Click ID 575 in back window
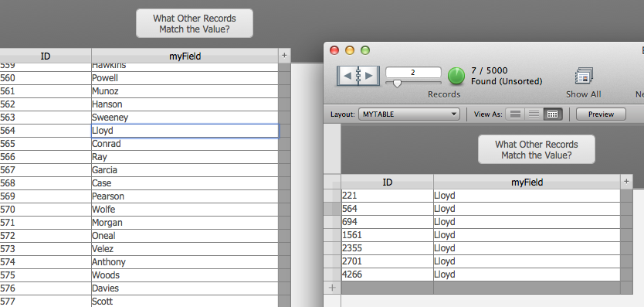 point(46,276)
